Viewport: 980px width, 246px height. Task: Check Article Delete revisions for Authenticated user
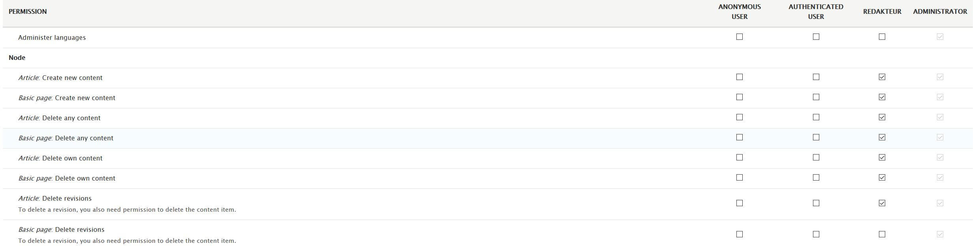click(x=816, y=203)
